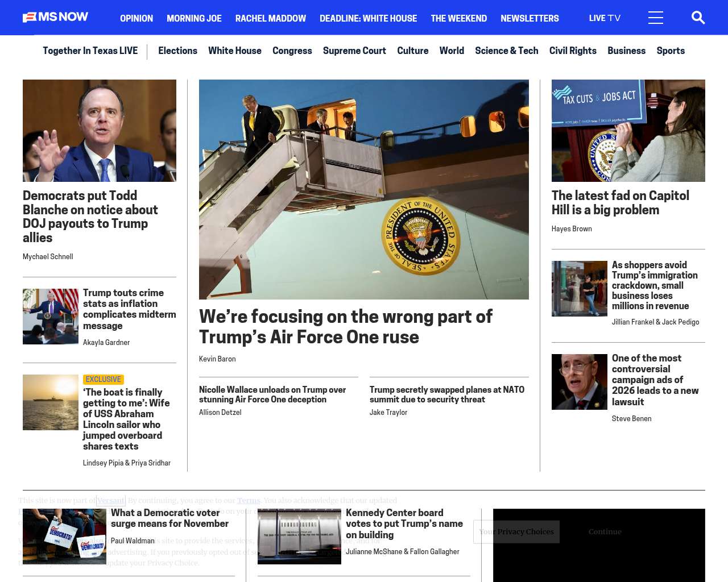Go to Newsletters

click(530, 18)
